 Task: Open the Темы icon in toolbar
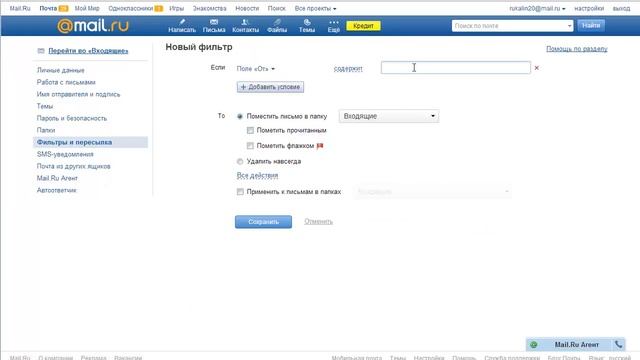coord(307,22)
